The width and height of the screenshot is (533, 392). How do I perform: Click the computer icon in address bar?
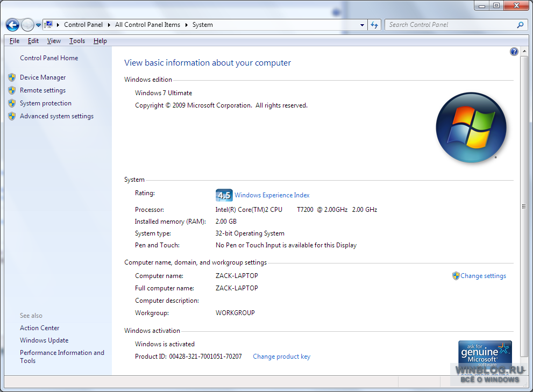tap(49, 25)
